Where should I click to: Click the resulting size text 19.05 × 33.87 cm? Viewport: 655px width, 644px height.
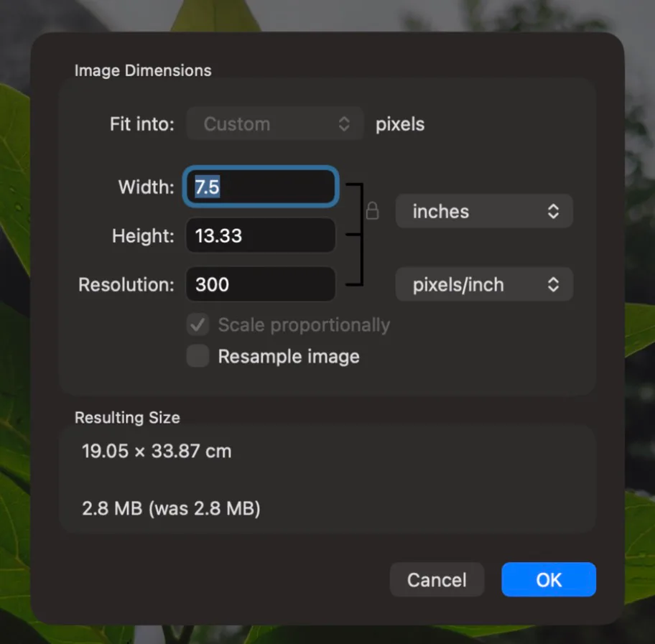point(157,451)
